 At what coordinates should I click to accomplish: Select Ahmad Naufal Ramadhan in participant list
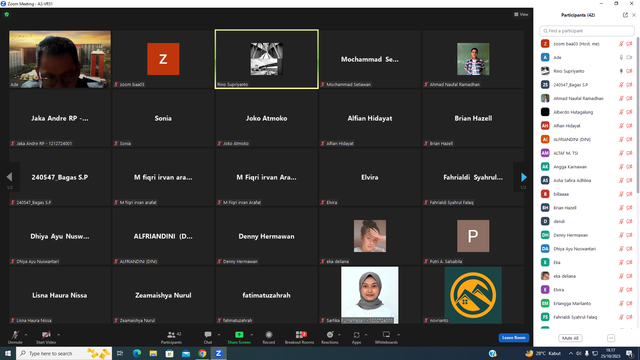coord(587,98)
